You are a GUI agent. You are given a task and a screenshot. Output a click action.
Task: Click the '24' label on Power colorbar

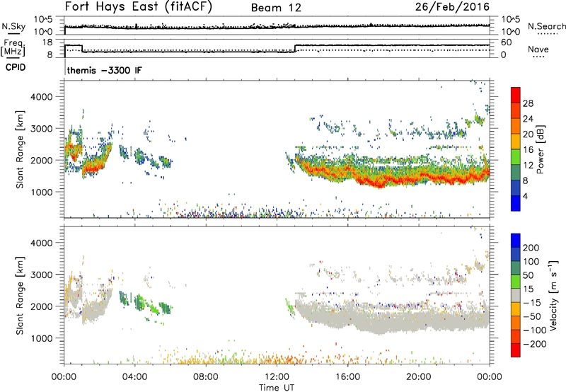point(528,119)
